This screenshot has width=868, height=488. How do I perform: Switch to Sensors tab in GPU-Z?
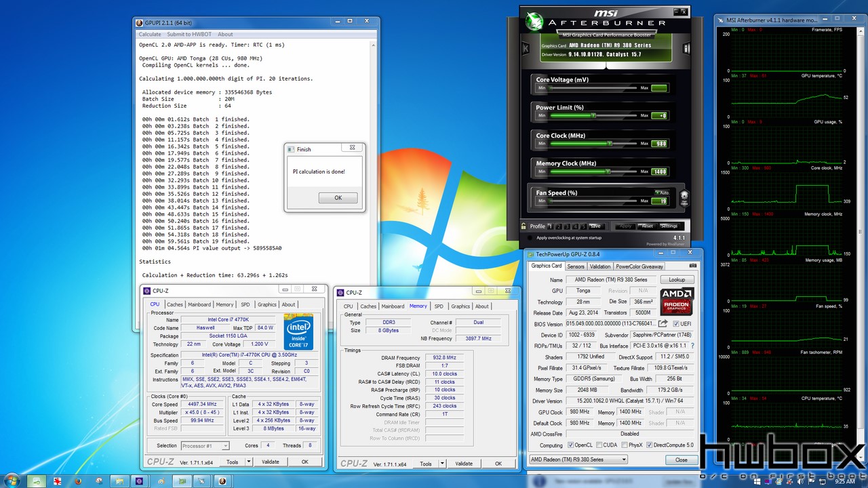click(x=576, y=266)
